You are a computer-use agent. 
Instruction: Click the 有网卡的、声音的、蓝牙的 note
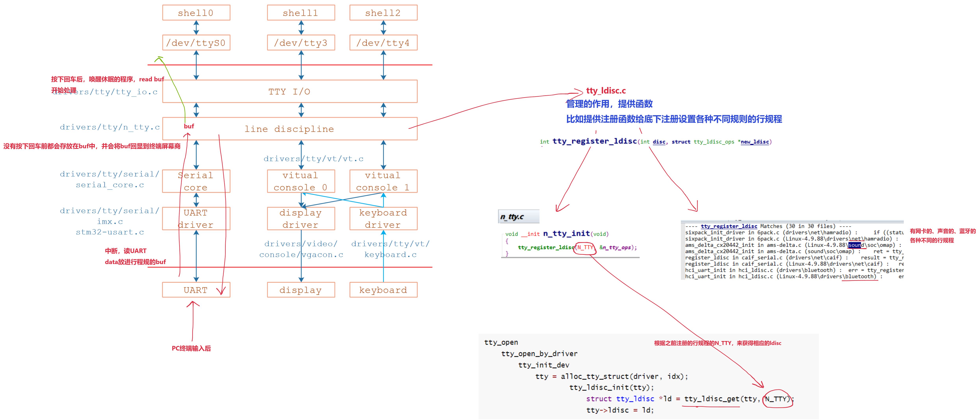tap(943, 231)
